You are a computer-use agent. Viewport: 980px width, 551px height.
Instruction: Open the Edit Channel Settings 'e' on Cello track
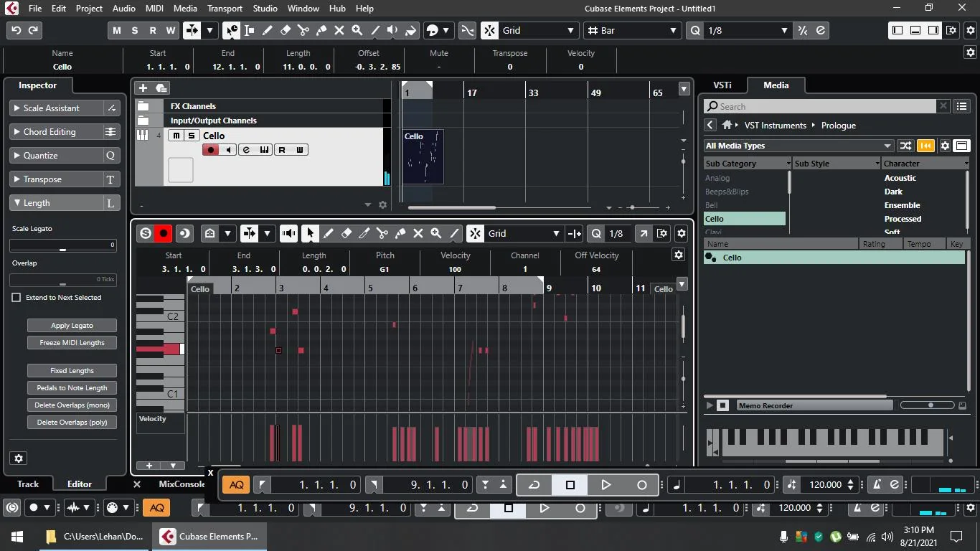[x=247, y=150]
